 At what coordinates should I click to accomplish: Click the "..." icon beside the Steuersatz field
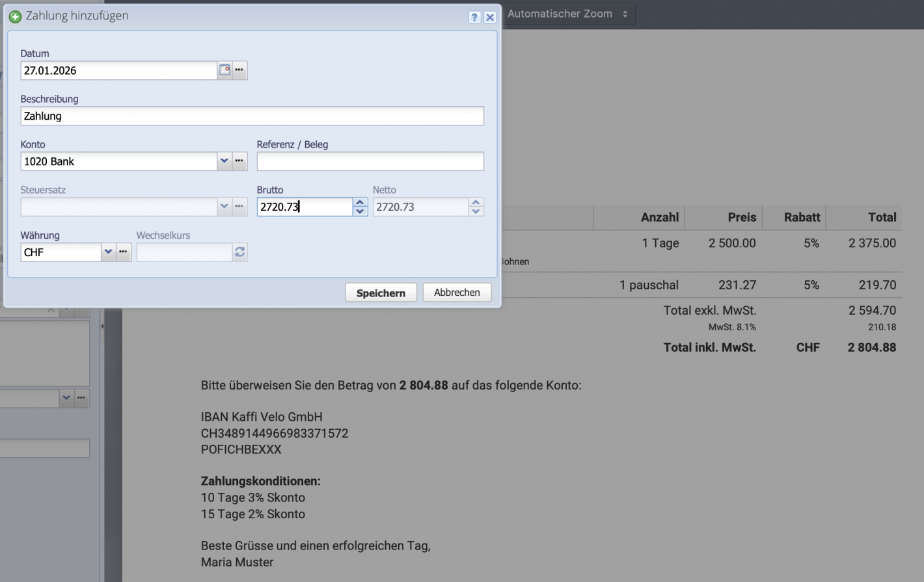[239, 207]
